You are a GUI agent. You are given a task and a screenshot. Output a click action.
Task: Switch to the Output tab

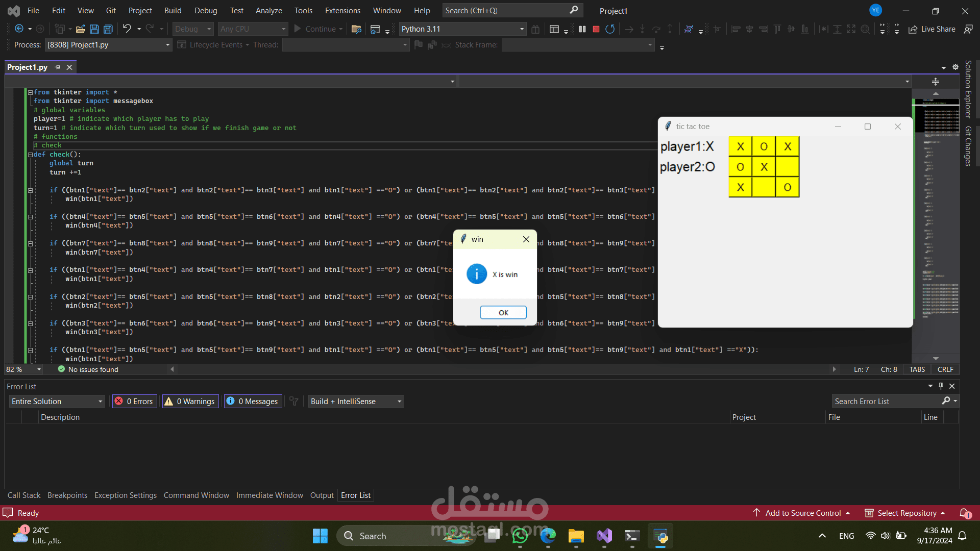coord(322,495)
